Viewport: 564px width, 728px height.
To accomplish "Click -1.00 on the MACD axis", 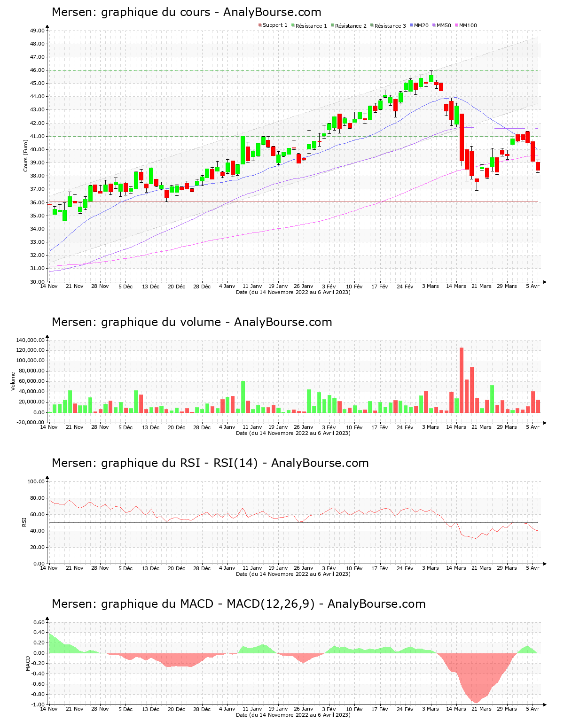I will point(38,705).
